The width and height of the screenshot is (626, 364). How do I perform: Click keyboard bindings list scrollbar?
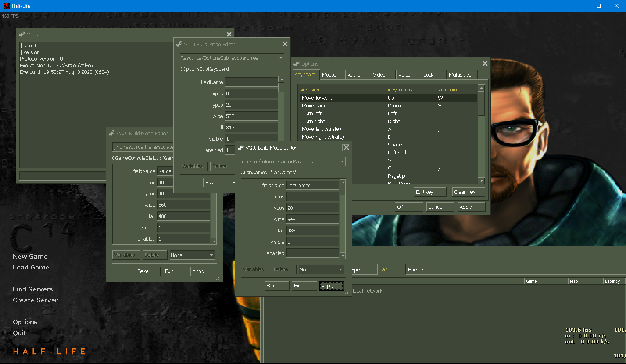pyautogui.click(x=481, y=103)
